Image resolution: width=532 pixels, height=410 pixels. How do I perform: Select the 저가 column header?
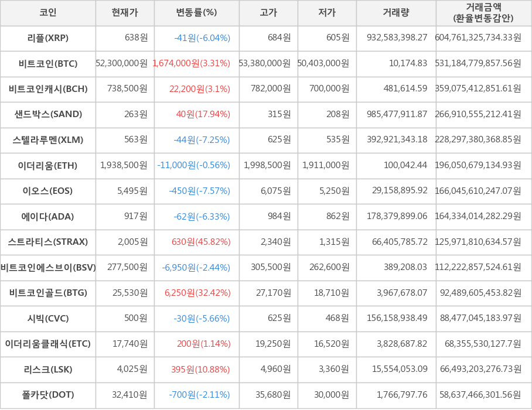click(x=327, y=13)
